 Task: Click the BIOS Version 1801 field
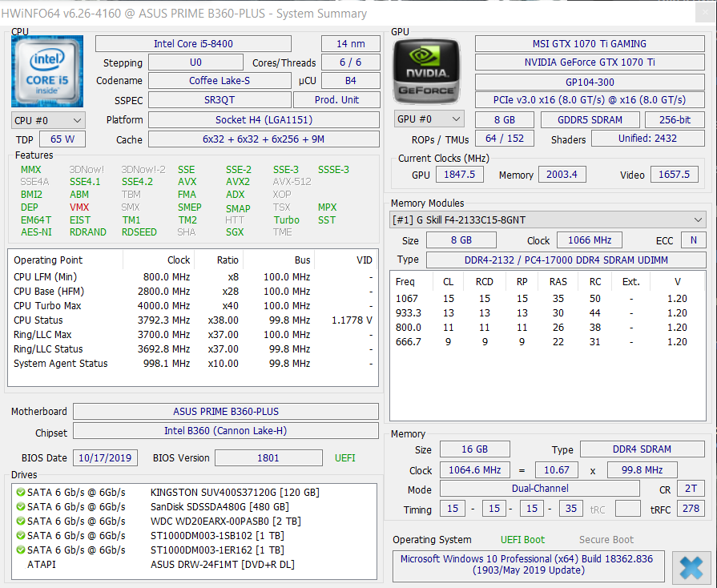tap(268, 458)
